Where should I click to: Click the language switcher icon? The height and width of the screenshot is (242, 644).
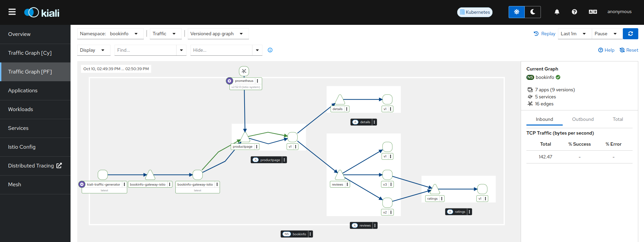[x=593, y=12]
